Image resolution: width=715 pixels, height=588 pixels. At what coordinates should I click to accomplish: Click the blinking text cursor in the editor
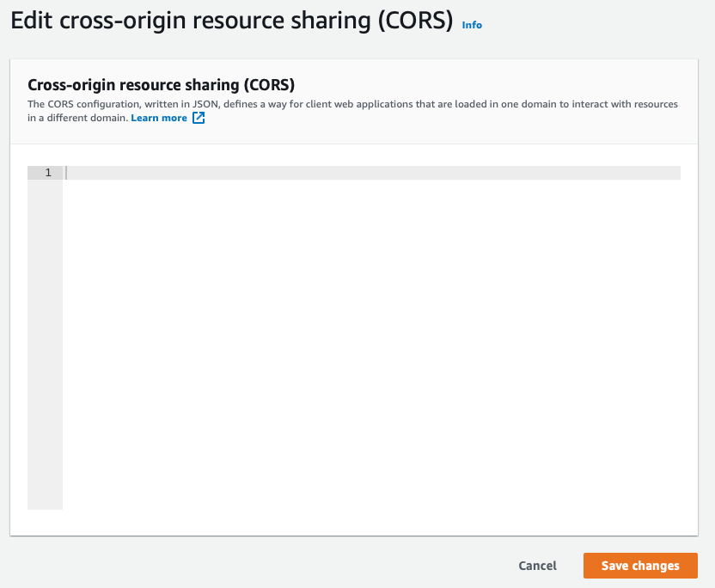(x=66, y=173)
